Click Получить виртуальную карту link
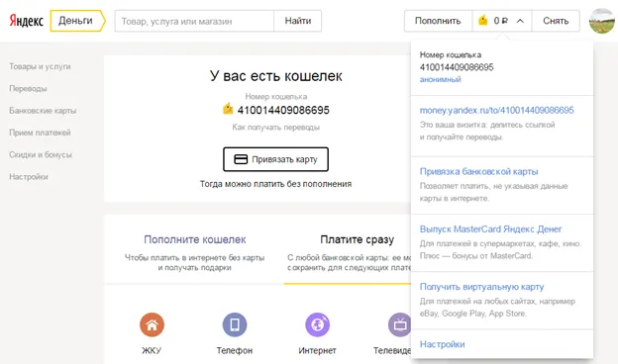This screenshot has height=364, width=618. click(481, 287)
